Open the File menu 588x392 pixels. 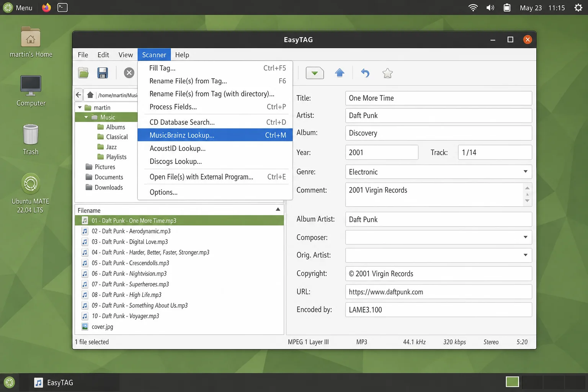83,55
